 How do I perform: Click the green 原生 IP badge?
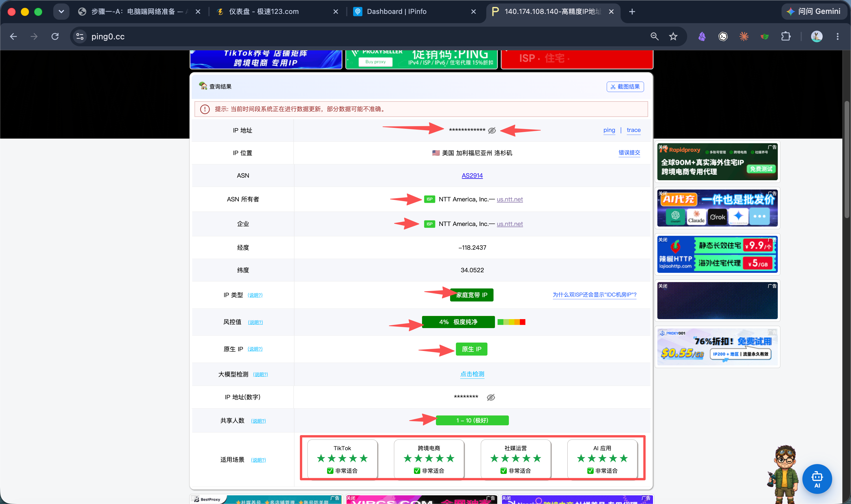tap(471, 349)
